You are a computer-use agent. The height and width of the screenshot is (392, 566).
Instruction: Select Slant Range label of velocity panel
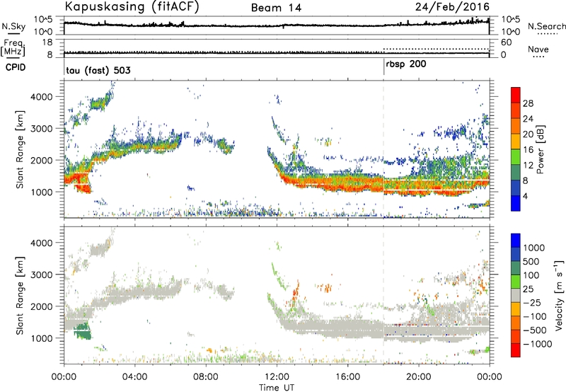point(20,296)
